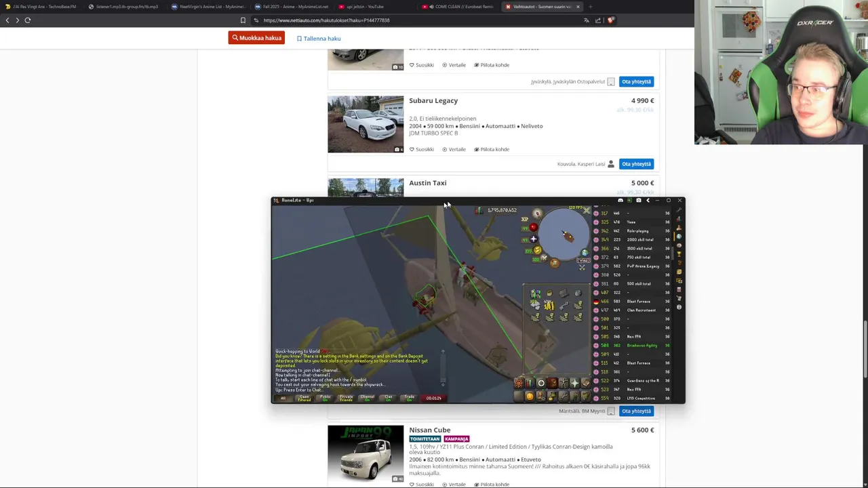The width and height of the screenshot is (868, 488).
Task: Add Subaru Legacy to Suosikki favorites
Action: (x=422, y=149)
